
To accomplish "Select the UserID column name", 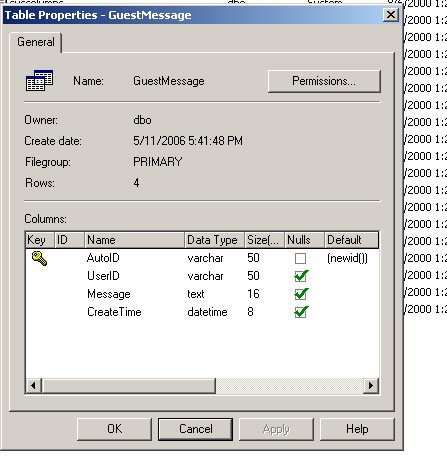I will [103, 276].
